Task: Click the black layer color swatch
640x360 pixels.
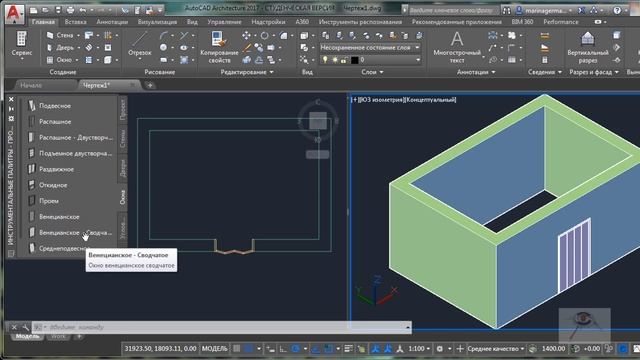Action: [355, 60]
